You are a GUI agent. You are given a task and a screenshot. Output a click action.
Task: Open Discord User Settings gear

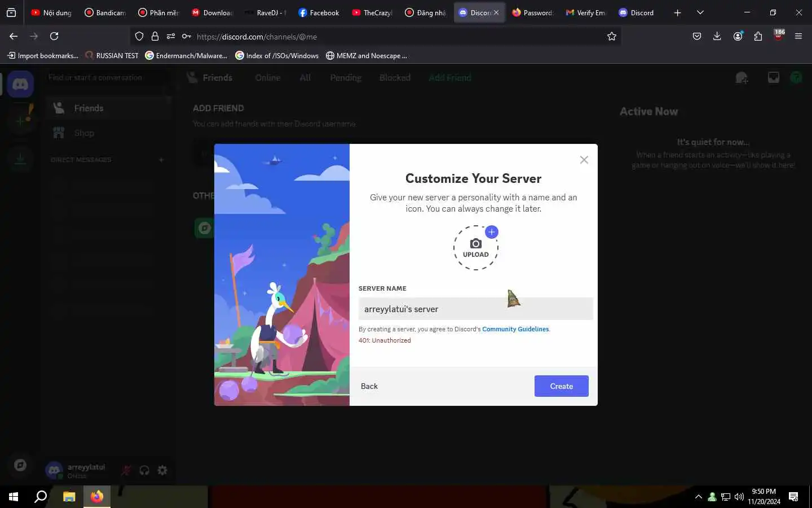pyautogui.click(x=162, y=470)
